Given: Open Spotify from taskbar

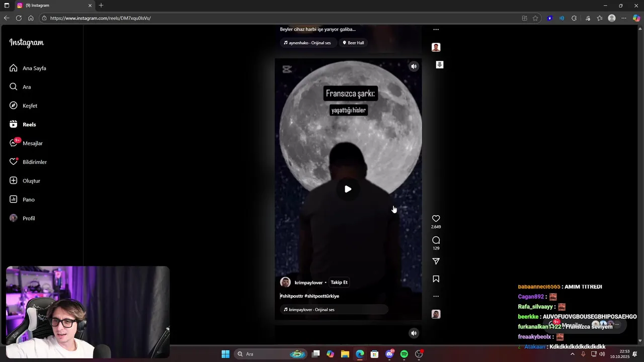Looking at the screenshot, I should (404, 354).
